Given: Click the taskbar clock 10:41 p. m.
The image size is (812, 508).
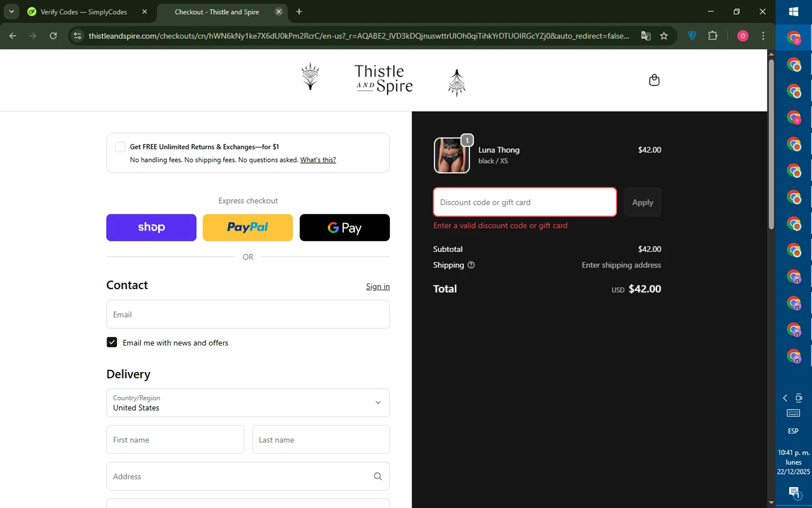Looking at the screenshot, I should 794,453.
